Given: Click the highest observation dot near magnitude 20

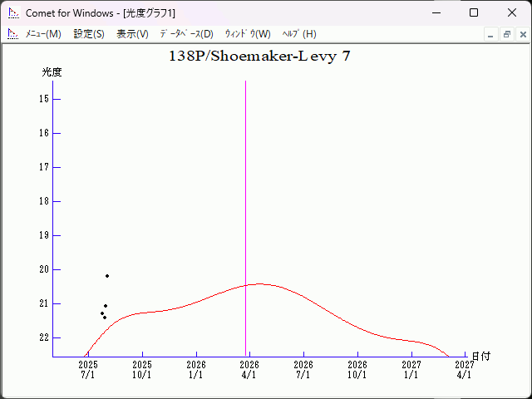Looking at the screenshot, I should [107, 276].
